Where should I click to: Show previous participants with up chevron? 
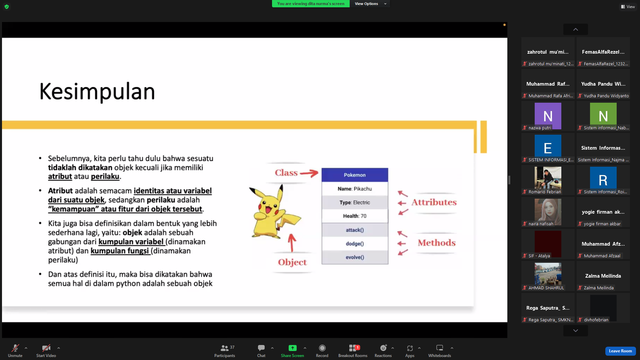tap(576, 29)
